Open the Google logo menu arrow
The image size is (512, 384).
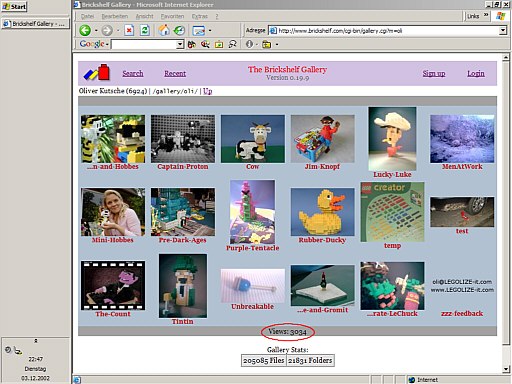[107, 44]
